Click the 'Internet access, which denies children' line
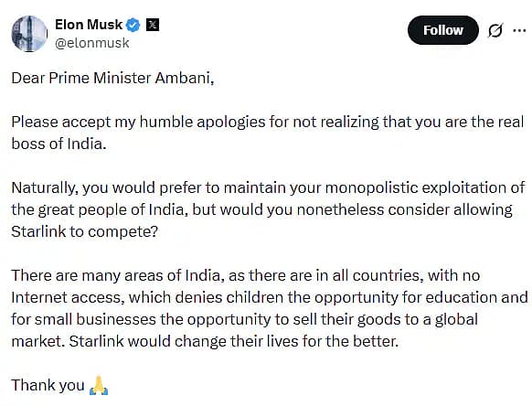Viewport: 532px width, 406px height. 270,297
